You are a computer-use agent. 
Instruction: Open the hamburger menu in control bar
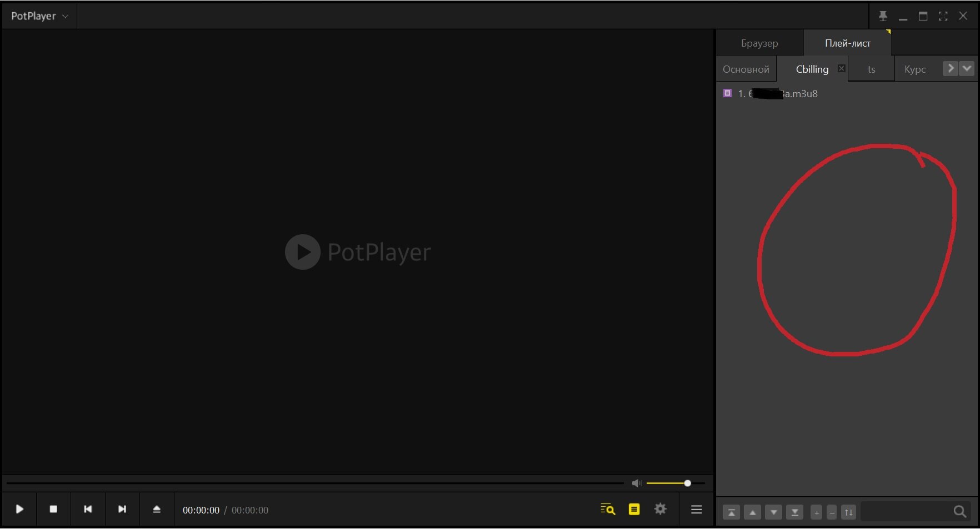[696, 509]
